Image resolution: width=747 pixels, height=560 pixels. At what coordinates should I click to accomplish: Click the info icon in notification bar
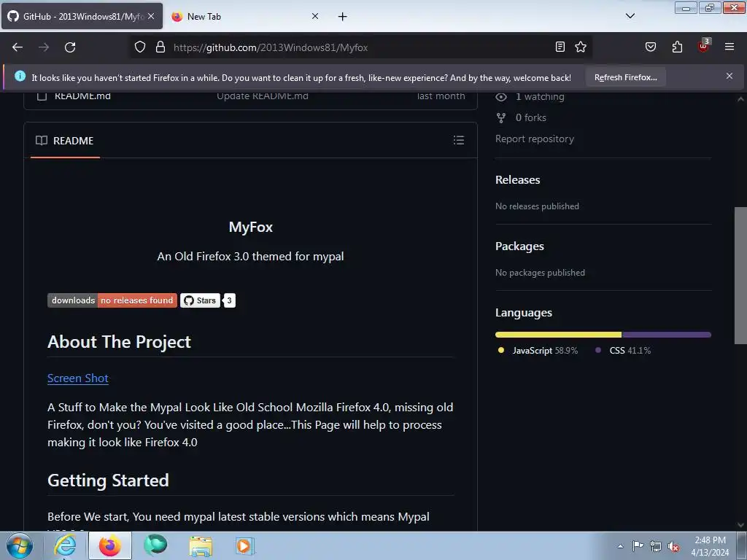20,76
